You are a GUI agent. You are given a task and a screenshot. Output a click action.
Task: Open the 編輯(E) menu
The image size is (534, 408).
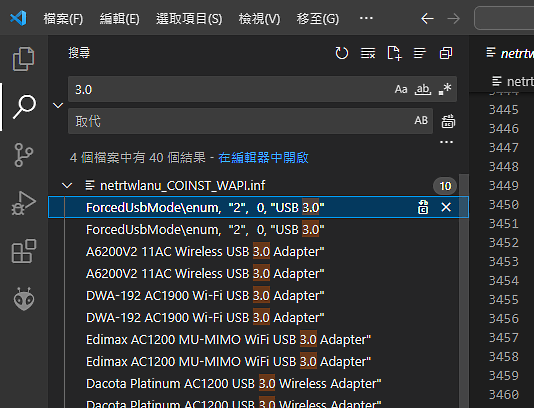click(120, 18)
